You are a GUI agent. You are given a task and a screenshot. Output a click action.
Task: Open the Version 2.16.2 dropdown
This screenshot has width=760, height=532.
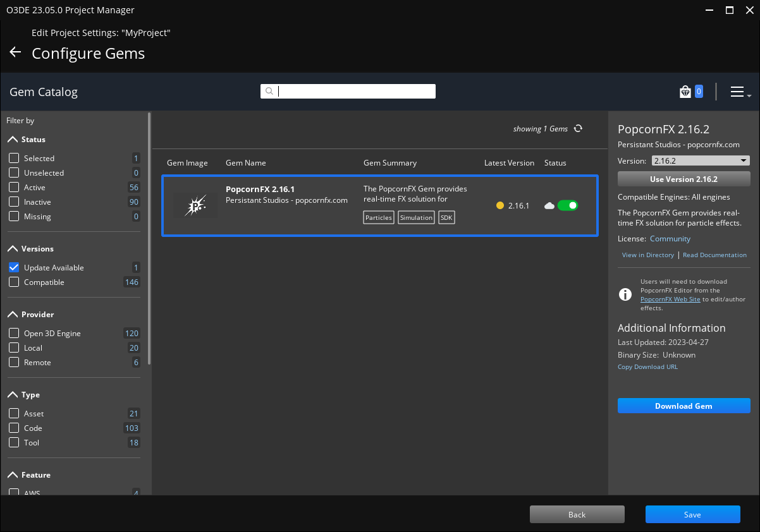(699, 160)
